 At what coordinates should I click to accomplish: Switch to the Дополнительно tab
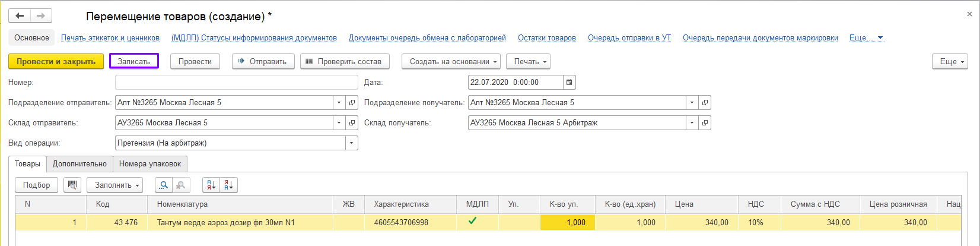79,163
